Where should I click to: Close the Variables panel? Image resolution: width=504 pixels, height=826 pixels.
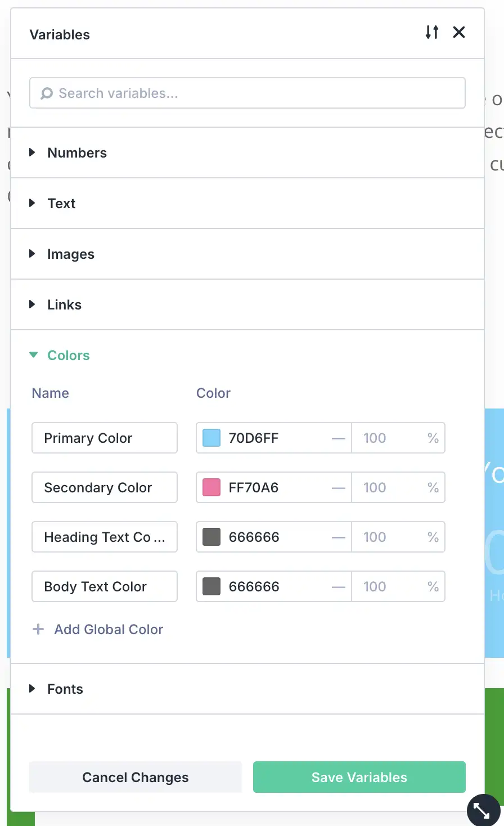click(459, 33)
